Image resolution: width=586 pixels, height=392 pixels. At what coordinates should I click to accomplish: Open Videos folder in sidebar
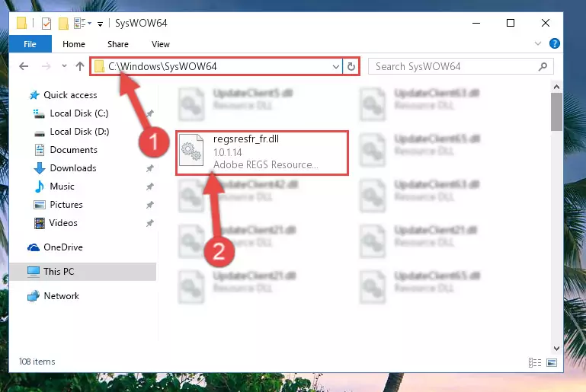63,222
